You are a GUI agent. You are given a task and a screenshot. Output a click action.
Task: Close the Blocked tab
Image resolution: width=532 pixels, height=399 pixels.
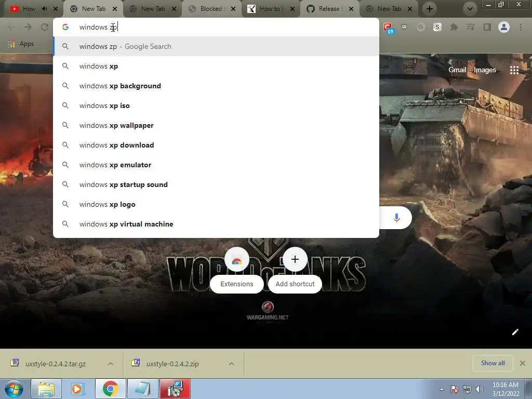click(233, 9)
